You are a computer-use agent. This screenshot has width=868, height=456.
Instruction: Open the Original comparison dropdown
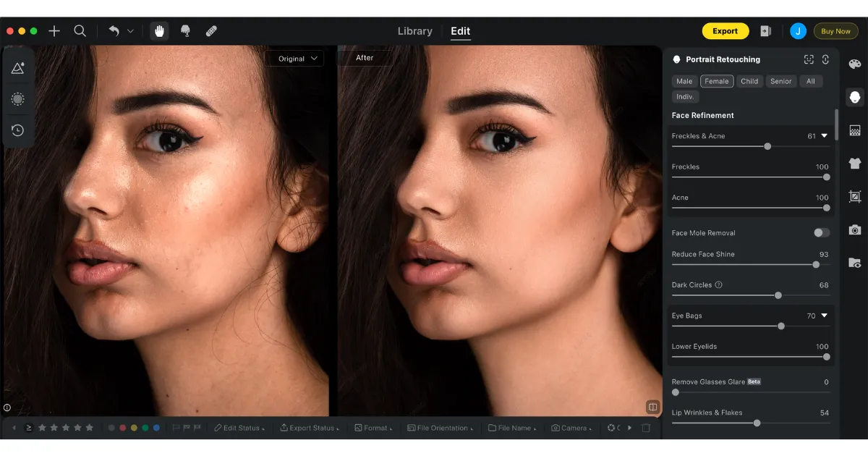tap(294, 58)
